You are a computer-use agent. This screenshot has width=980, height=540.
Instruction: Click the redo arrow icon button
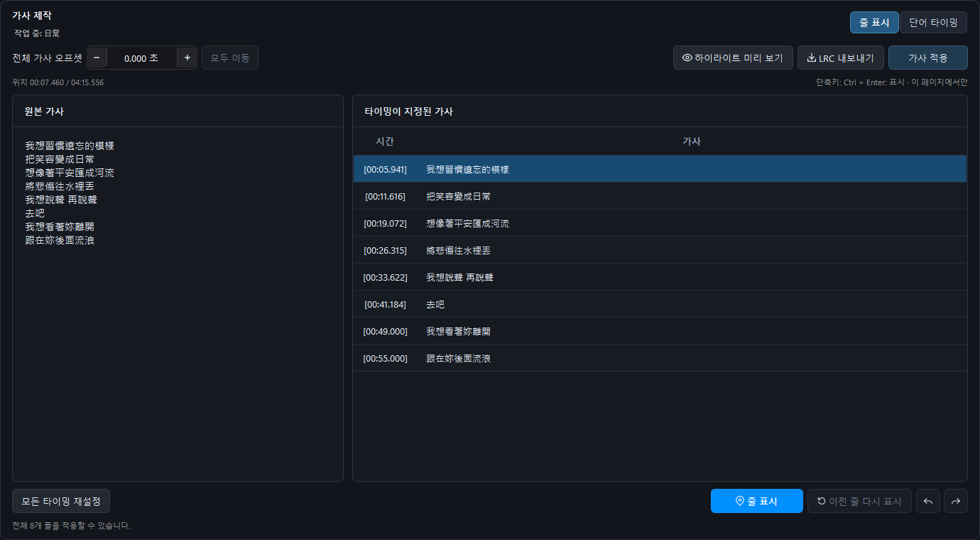pos(956,501)
